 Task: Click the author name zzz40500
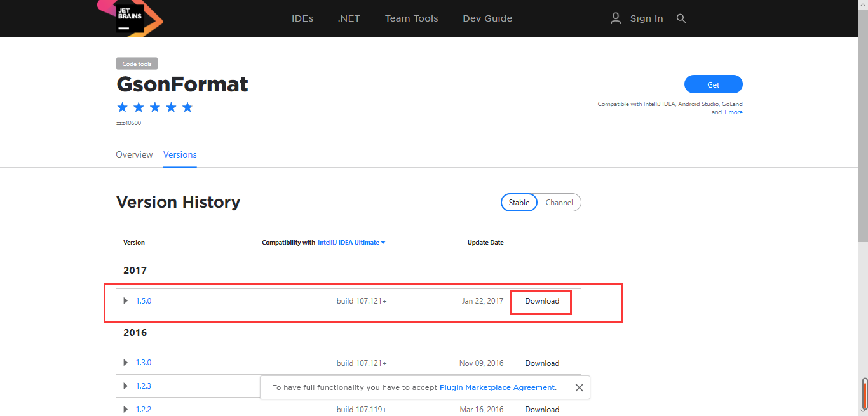click(128, 123)
